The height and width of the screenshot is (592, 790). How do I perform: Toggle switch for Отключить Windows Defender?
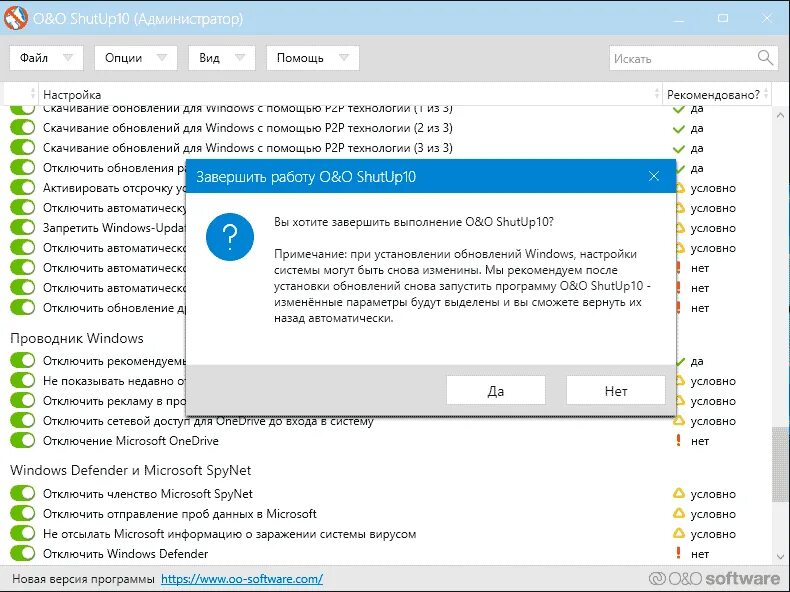click(x=22, y=553)
